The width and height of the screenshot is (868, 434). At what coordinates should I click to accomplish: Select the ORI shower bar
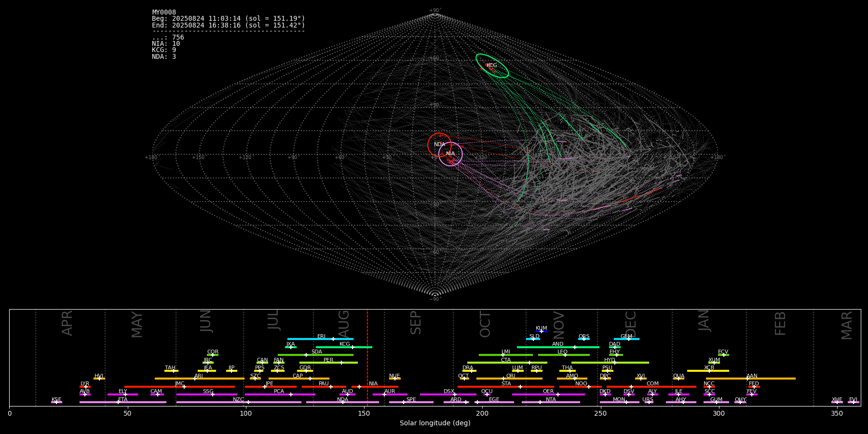click(509, 379)
